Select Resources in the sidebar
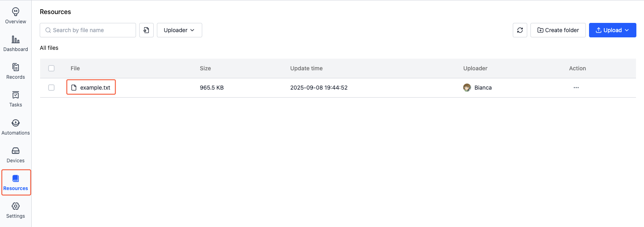 click(x=16, y=182)
